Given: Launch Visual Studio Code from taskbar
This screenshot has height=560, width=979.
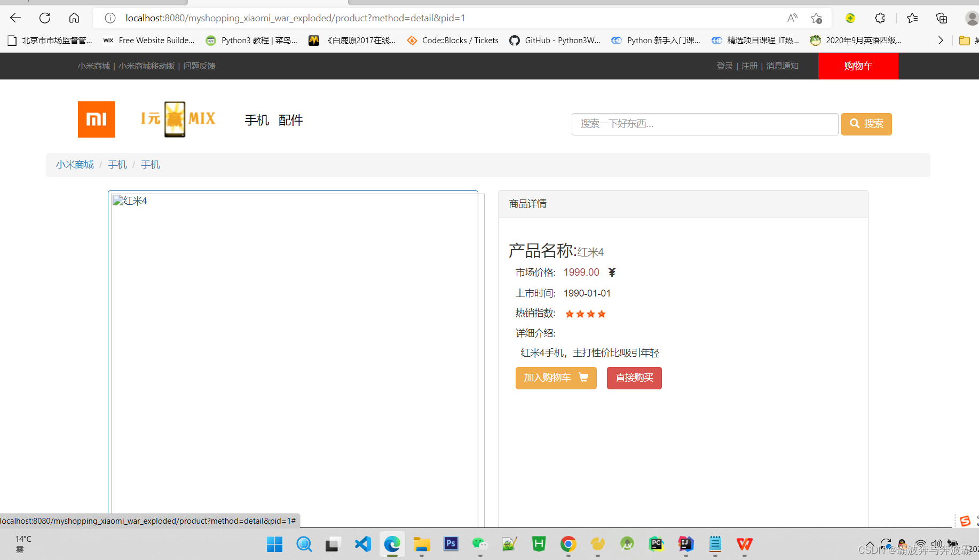Looking at the screenshot, I should 362,544.
